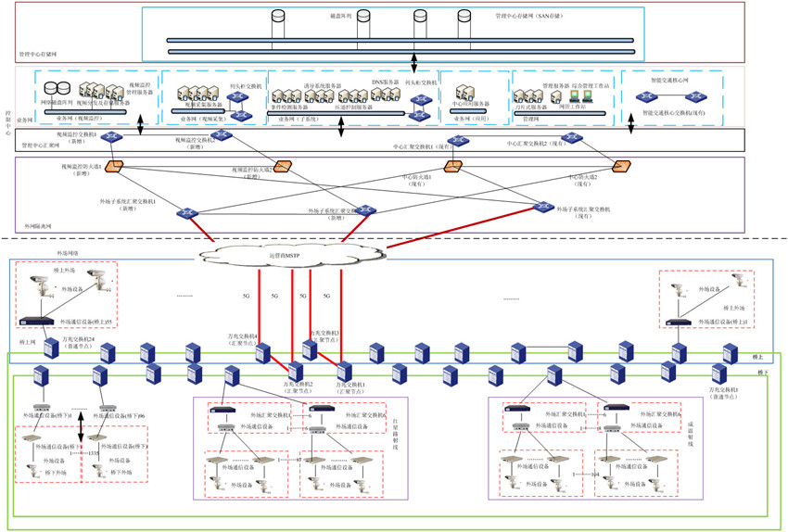This screenshot has width=788, height=532.
Task: Click the 磁盘阵列 label
Action: point(340,16)
